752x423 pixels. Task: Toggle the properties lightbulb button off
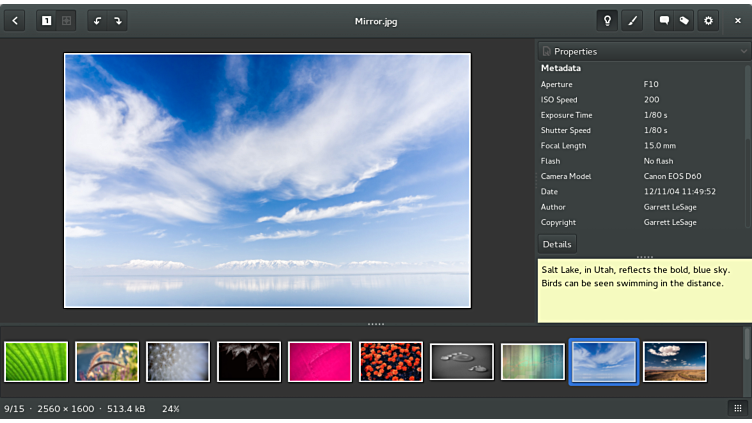click(607, 20)
